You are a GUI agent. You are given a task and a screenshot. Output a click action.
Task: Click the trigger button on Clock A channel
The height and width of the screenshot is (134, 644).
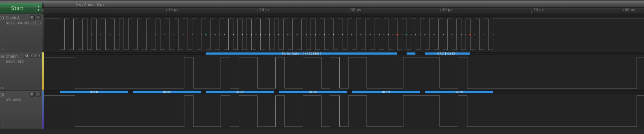tap(38, 18)
